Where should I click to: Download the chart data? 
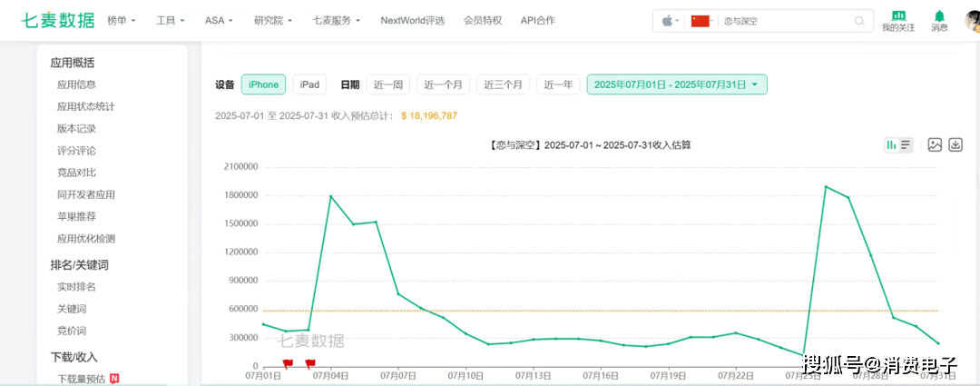click(x=955, y=145)
